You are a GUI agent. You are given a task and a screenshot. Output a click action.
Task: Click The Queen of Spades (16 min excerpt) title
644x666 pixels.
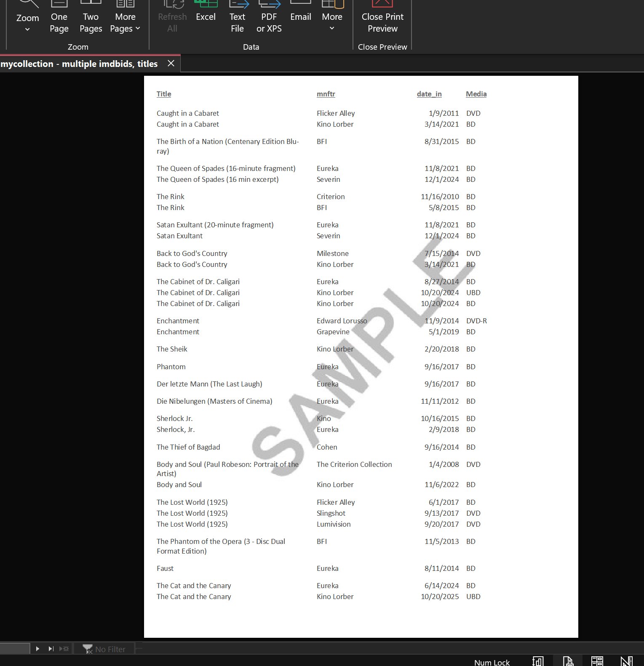(217, 179)
